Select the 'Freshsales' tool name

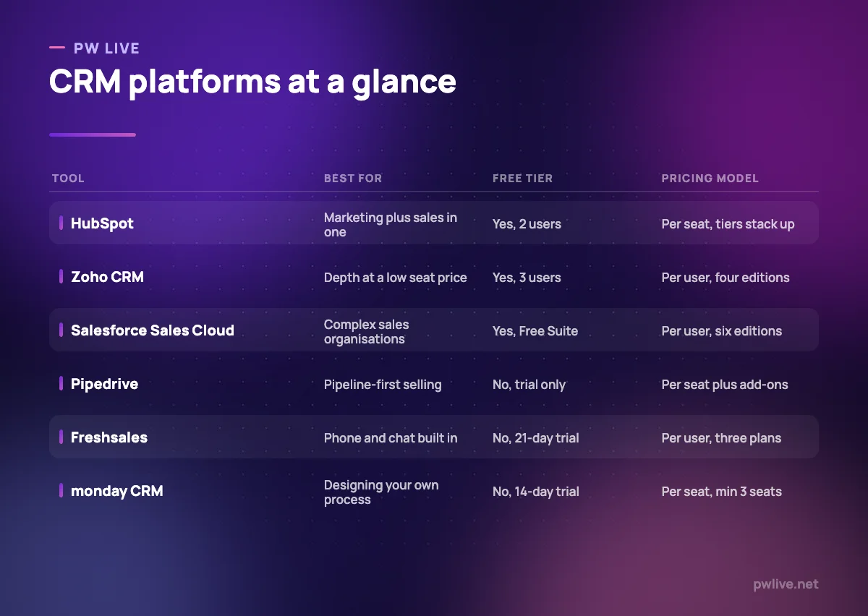coord(109,437)
